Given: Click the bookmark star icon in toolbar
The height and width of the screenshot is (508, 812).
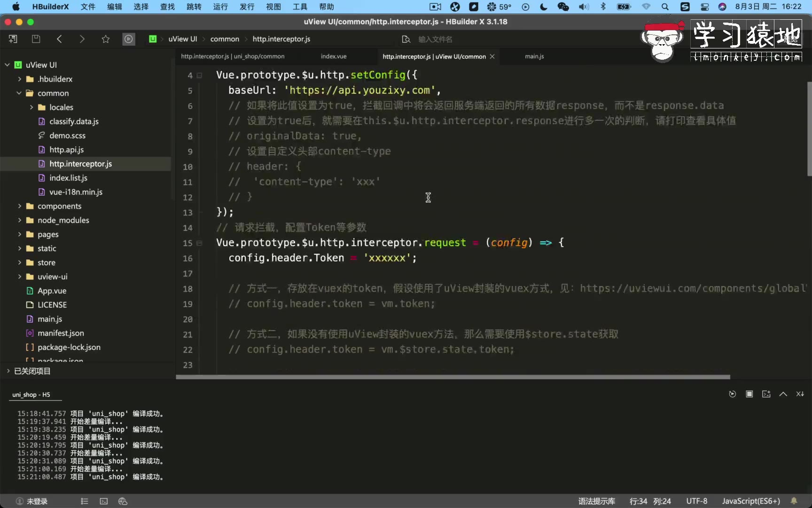Looking at the screenshot, I should click(106, 39).
